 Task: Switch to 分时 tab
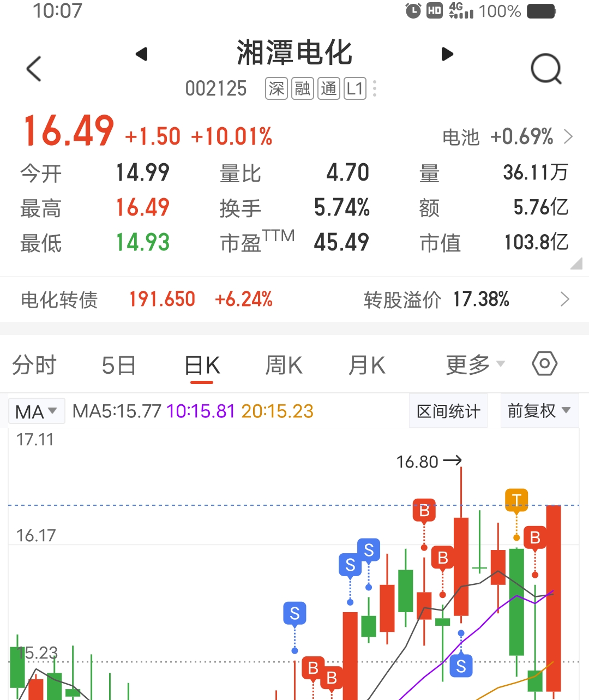click(34, 365)
